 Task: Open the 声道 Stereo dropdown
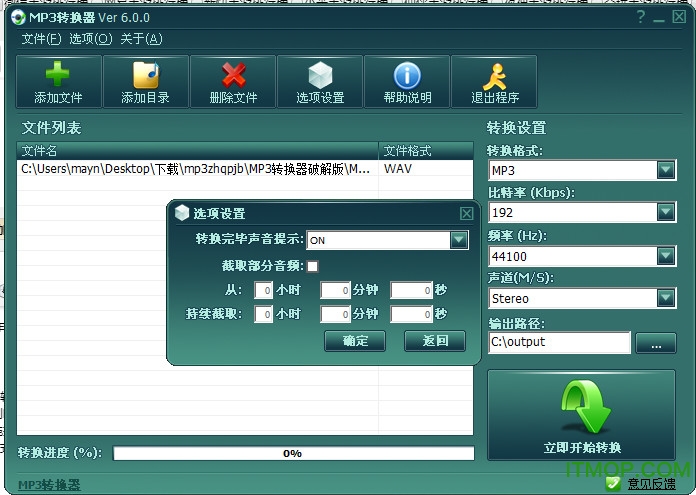pyautogui.click(x=666, y=298)
